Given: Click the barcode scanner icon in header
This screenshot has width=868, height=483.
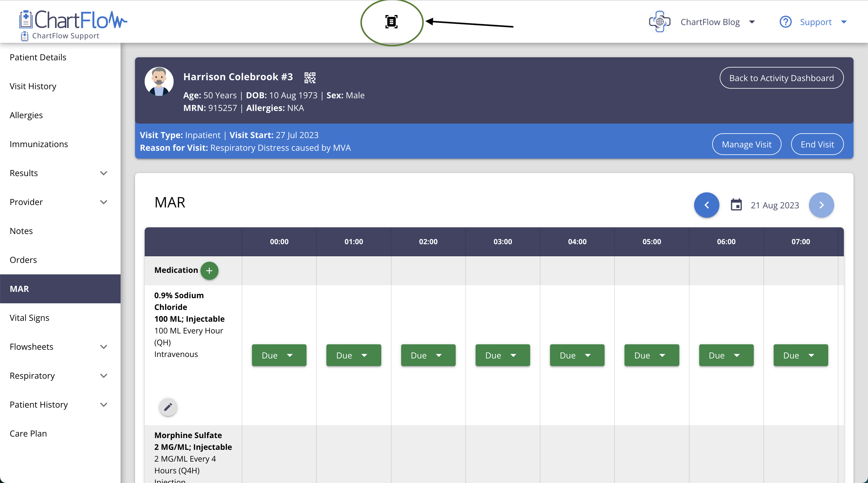Looking at the screenshot, I should click(391, 22).
